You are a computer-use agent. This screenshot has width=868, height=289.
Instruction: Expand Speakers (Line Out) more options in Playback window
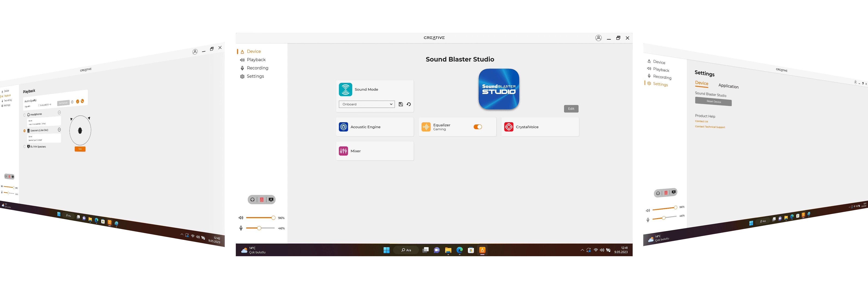[59, 130]
